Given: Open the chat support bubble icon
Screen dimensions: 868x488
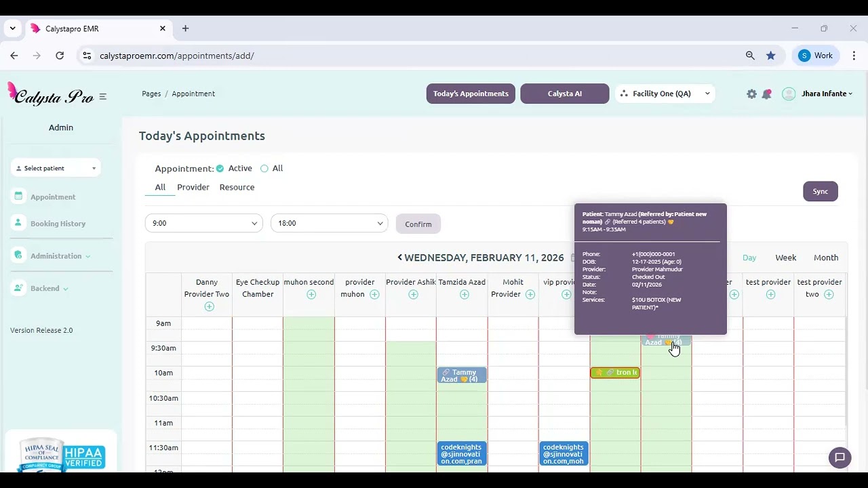Looking at the screenshot, I should [x=840, y=457].
